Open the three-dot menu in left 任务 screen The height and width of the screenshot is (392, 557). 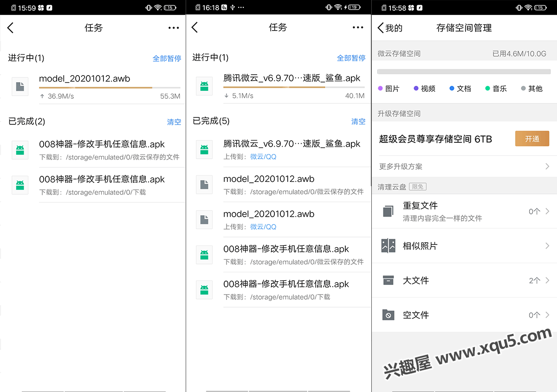pyautogui.click(x=174, y=28)
